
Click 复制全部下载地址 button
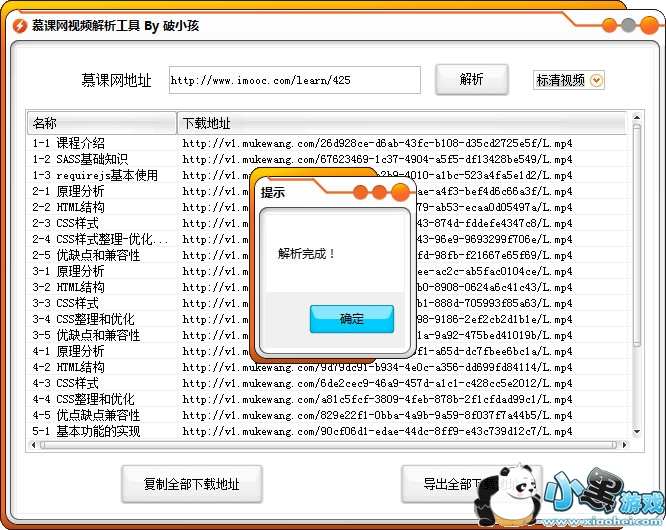192,484
